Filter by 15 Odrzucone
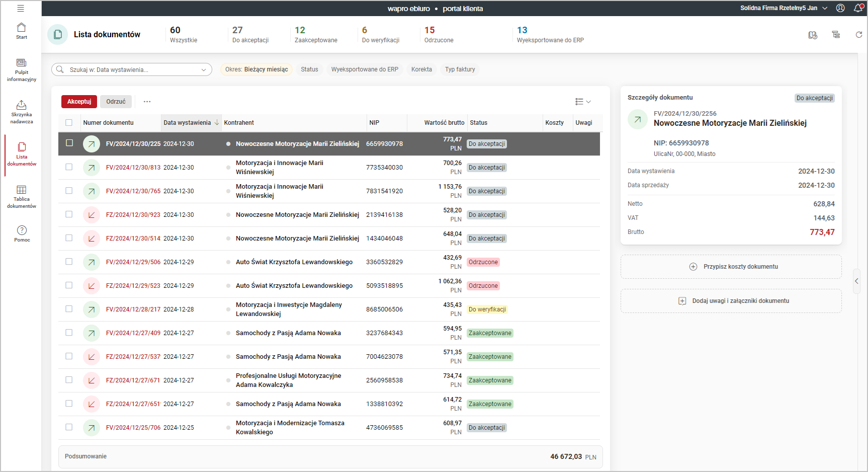This screenshot has width=868, height=472. point(439,35)
